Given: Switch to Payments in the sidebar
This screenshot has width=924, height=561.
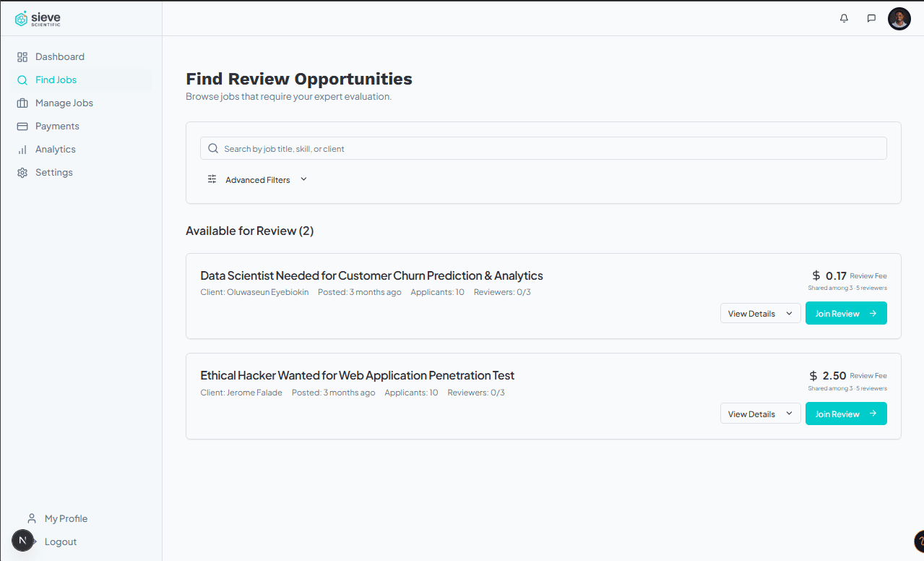Looking at the screenshot, I should 58,126.
